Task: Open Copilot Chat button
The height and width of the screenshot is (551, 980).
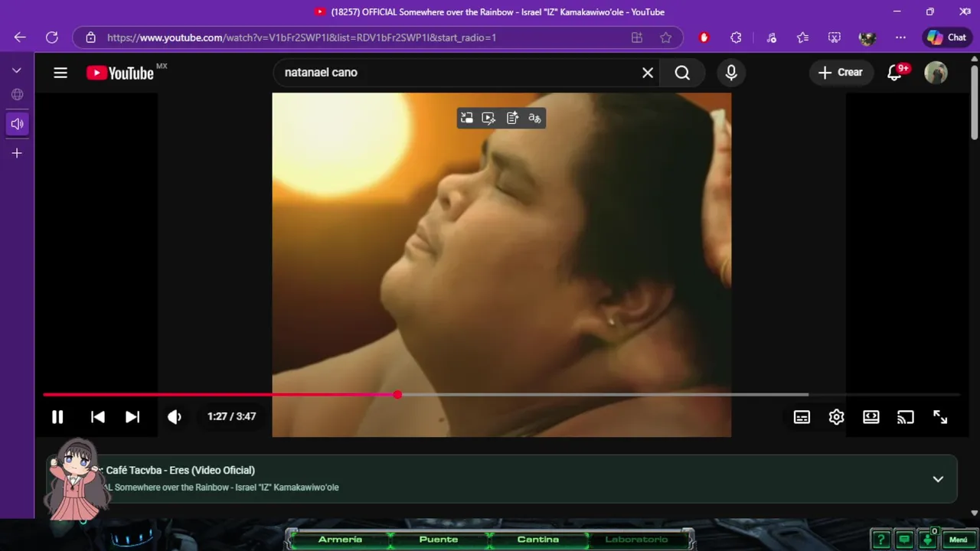Action: [x=946, y=37]
